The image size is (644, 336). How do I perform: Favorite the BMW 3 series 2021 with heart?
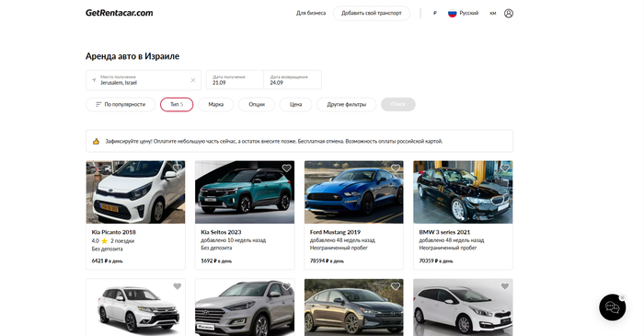(x=505, y=168)
